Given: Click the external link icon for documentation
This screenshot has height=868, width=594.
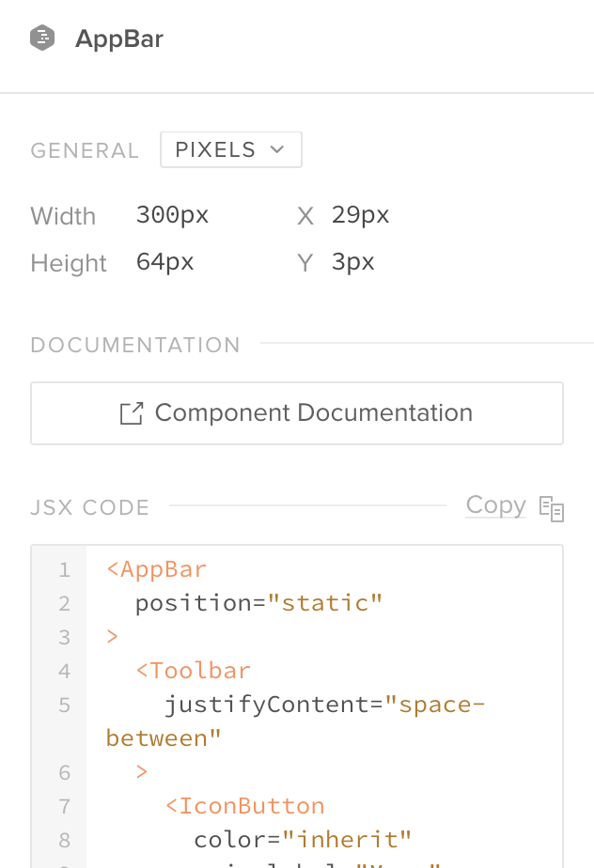Looking at the screenshot, I should [x=132, y=413].
